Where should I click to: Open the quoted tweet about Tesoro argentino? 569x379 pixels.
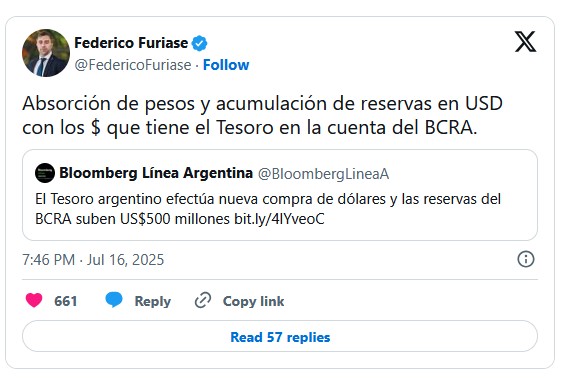(280, 195)
